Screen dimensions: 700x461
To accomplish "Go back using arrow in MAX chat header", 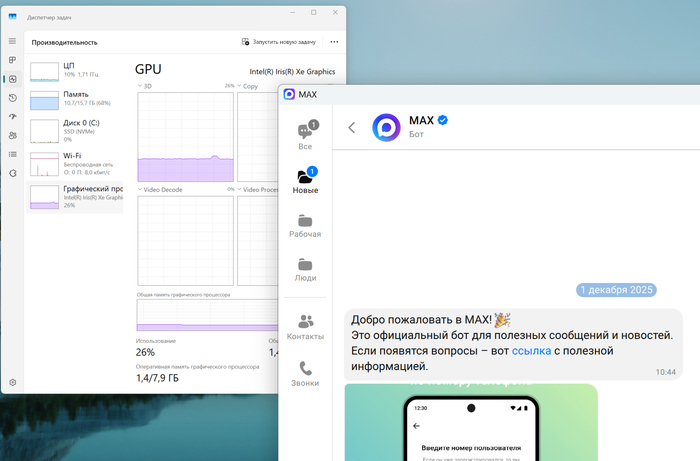I will (x=352, y=127).
